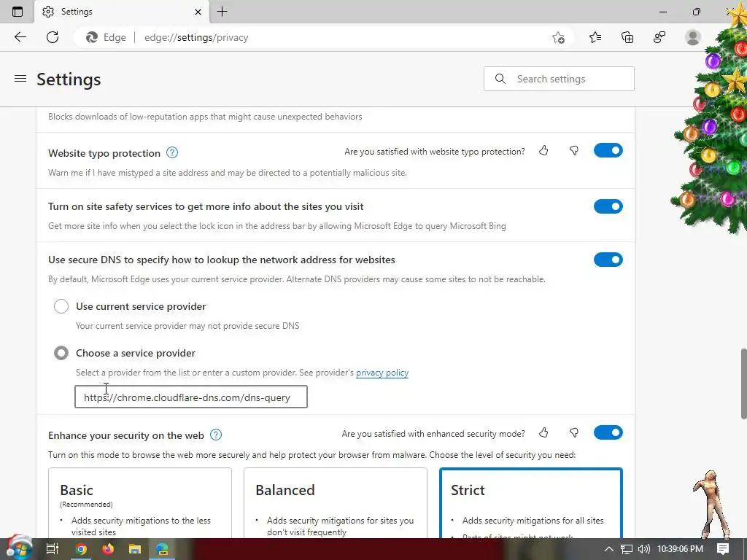Open the Favorites list icon
The width and height of the screenshot is (747, 560).
(x=595, y=37)
